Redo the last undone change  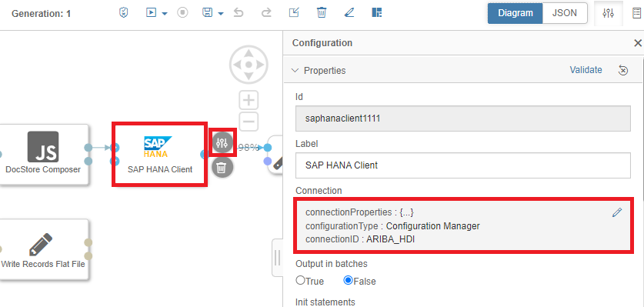(x=266, y=13)
